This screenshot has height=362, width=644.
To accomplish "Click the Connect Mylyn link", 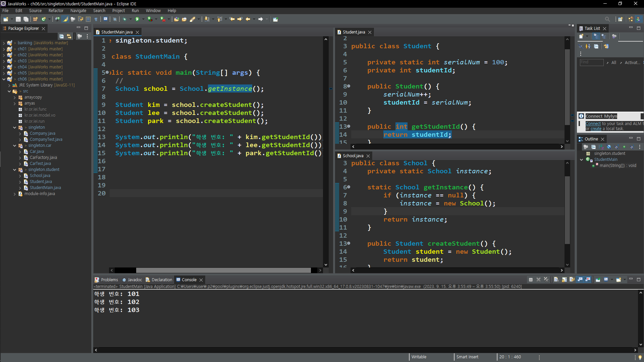I will tap(593, 124).
